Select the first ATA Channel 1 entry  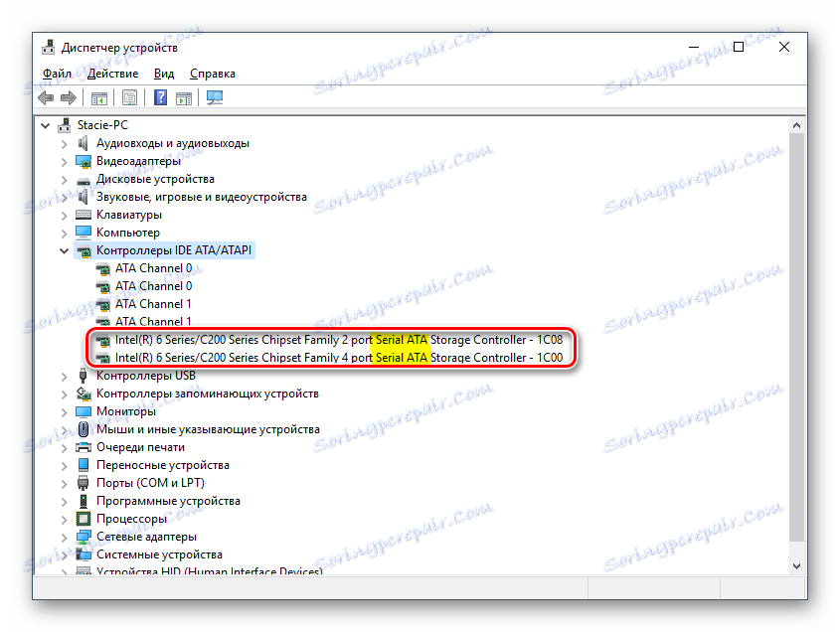point(153,304)
